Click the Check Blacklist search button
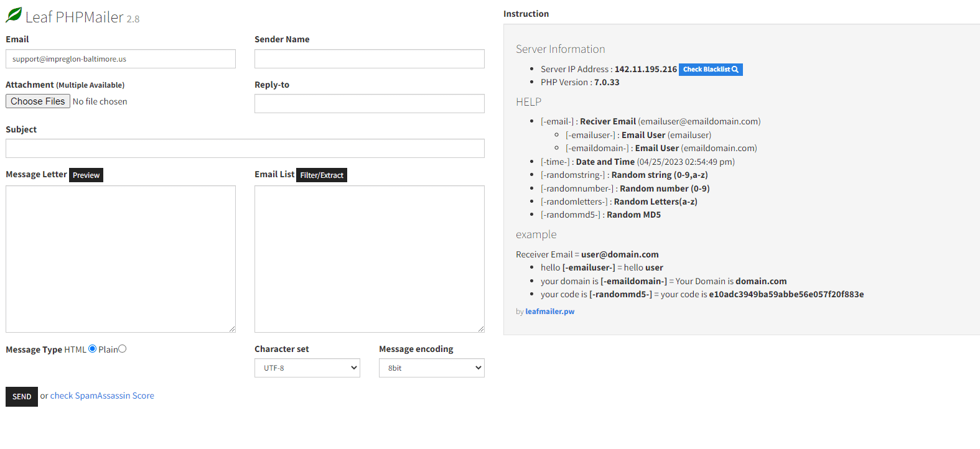This screenshot has width=980, height=449. pyautogui.click(x=711, y=70)
